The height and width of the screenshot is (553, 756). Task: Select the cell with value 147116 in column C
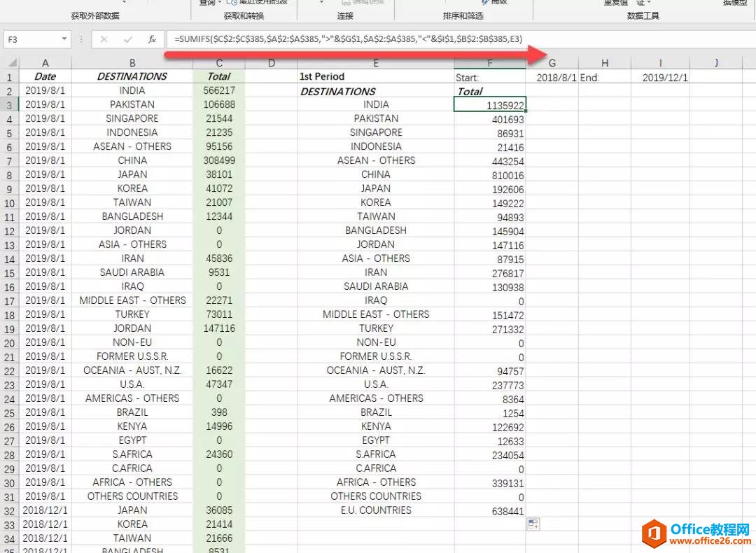click(x=219, y=328)
